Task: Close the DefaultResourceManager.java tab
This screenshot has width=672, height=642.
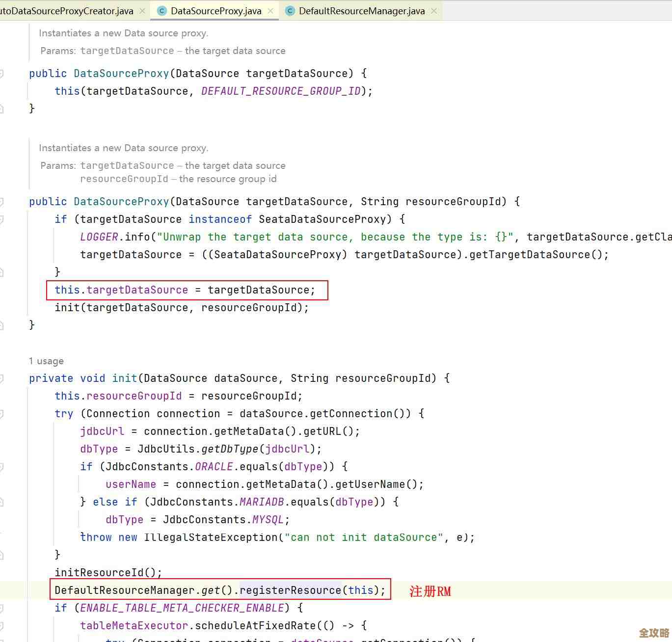Action: tap(434, 11)
